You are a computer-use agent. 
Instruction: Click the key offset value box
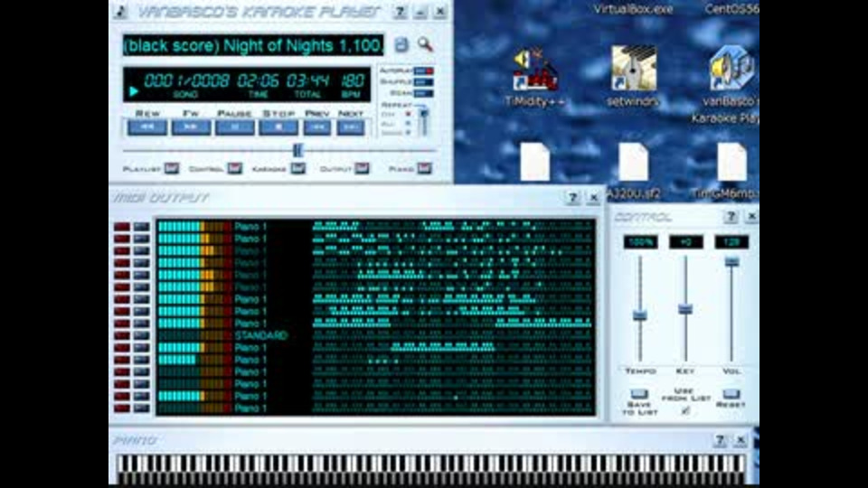686,242
